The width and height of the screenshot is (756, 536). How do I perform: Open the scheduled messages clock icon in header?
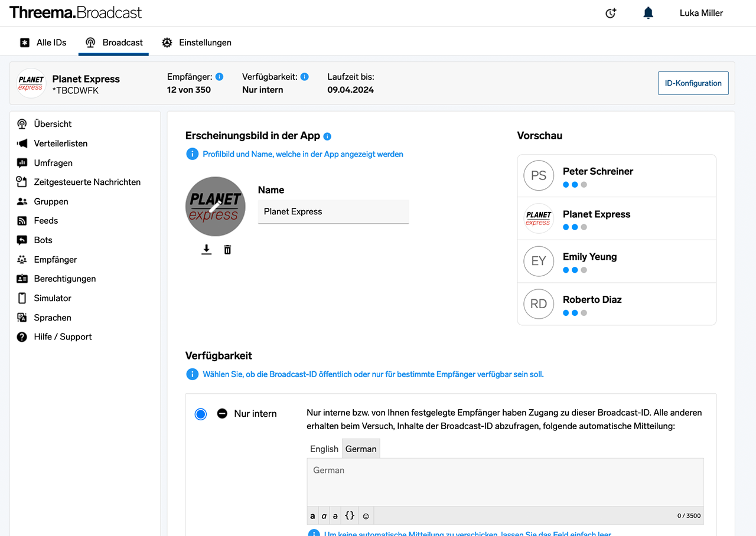point(611,13)
